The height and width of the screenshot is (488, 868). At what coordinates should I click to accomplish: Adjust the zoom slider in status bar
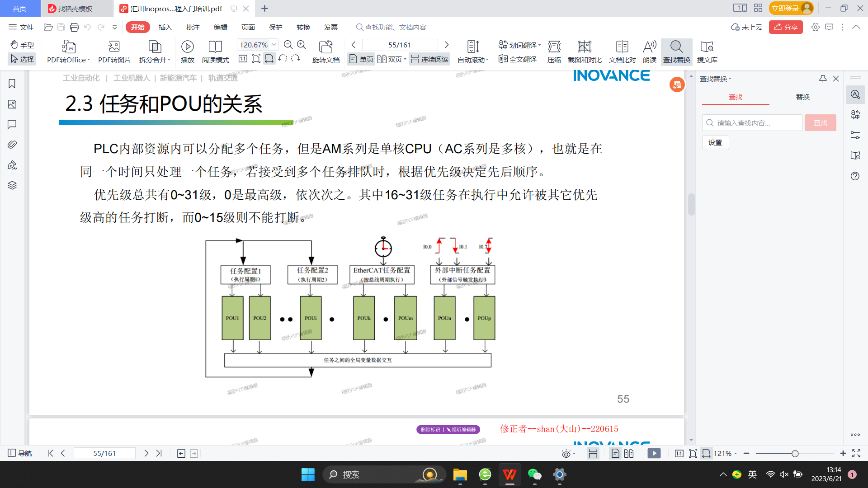click(794, 453)
